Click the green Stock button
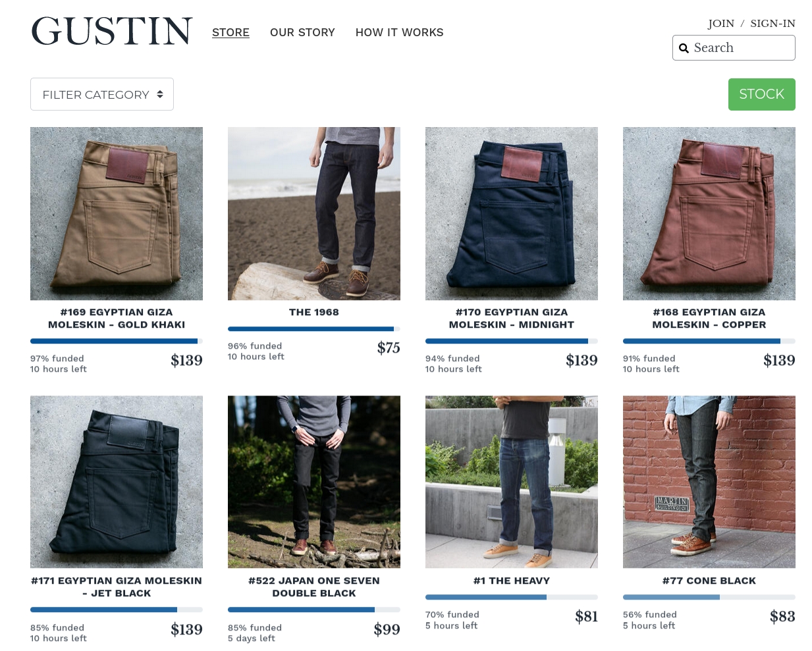 point(762,94)
